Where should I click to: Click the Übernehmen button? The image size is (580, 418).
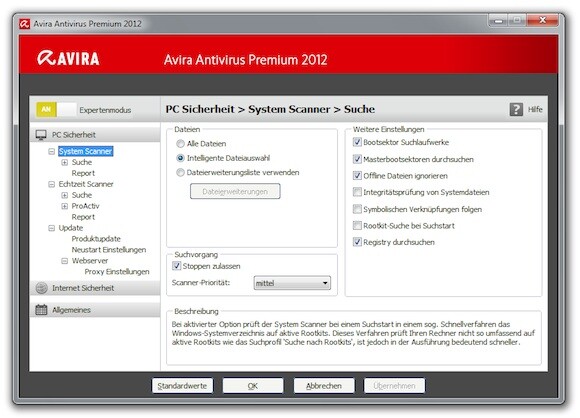tap(394, 386)
